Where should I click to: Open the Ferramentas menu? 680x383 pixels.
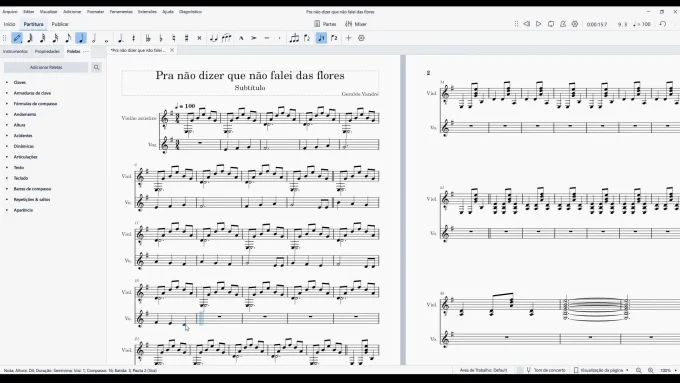(x=121, y=12)
